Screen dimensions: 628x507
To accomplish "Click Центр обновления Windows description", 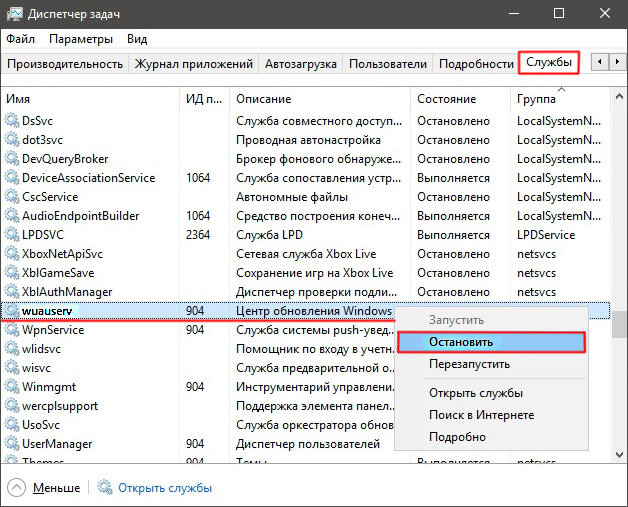I will click(x=314, y=311).
